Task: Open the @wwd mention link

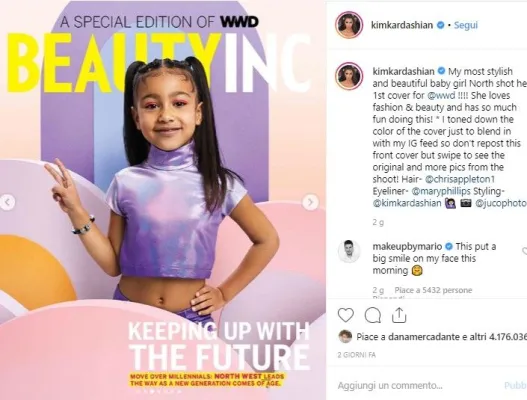Action: tap(441, 95)
